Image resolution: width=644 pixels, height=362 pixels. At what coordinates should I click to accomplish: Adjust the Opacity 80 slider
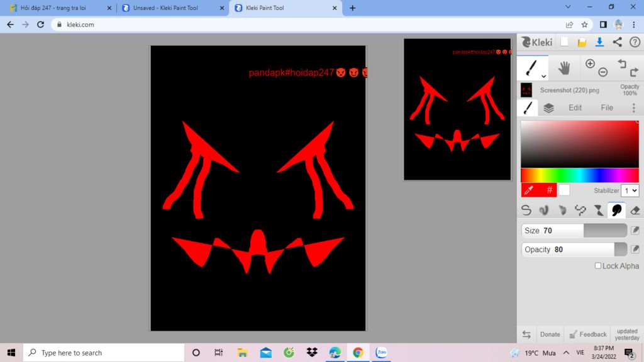pos(574,249)
